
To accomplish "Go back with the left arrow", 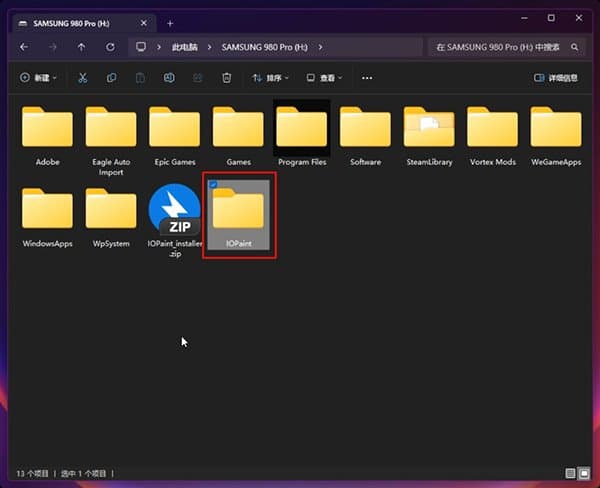I will (x=24, y=47).
